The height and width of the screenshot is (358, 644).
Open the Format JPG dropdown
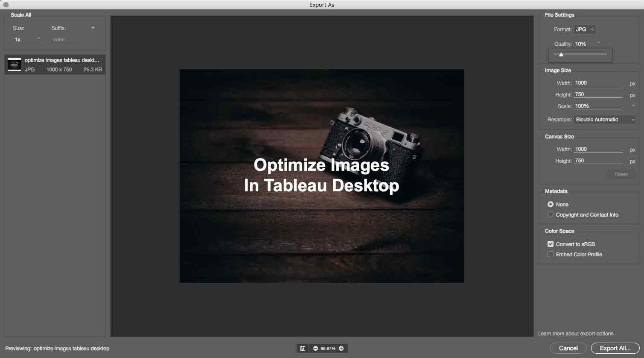pos(585,29)
